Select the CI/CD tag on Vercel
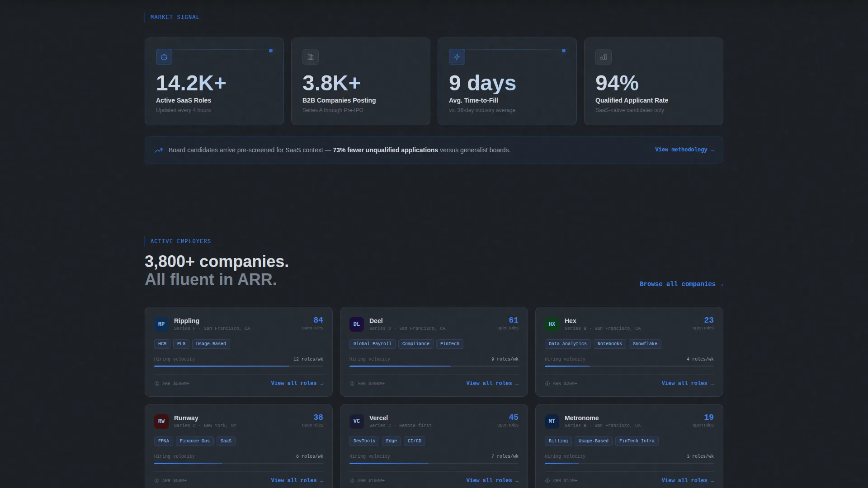 (415, 441)
